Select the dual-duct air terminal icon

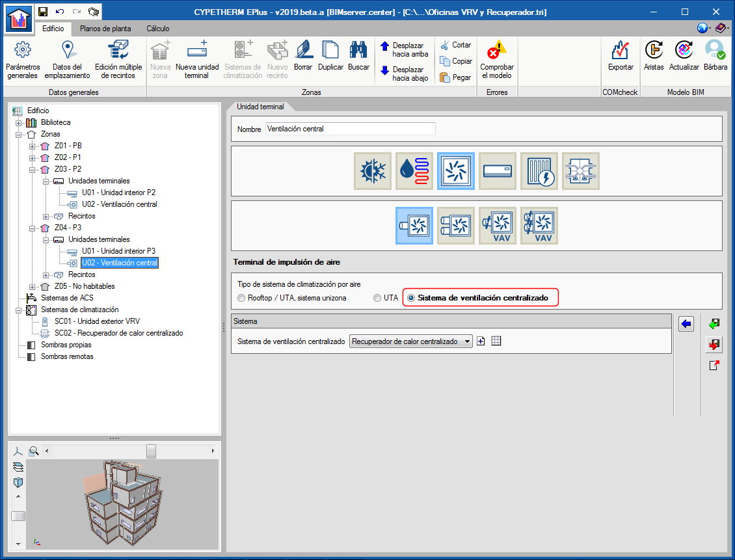tap(456, 226)
